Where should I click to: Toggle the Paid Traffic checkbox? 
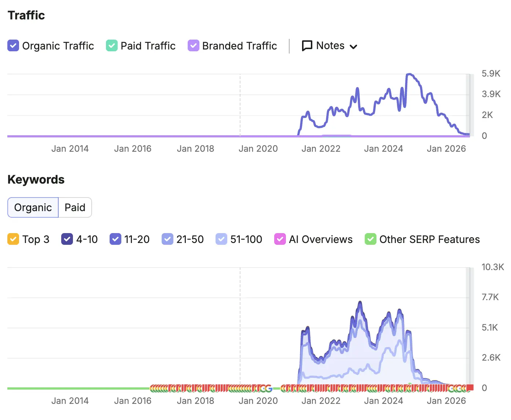pos(112,46)
